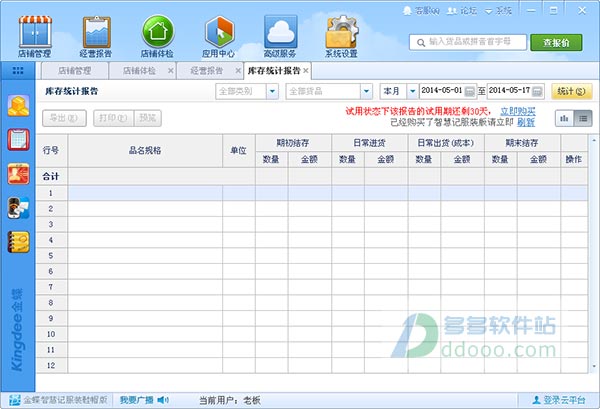Viewport: 600px width, 409px height.
Task: Click the 期初结存 column group header
Action: pos(293,143)
